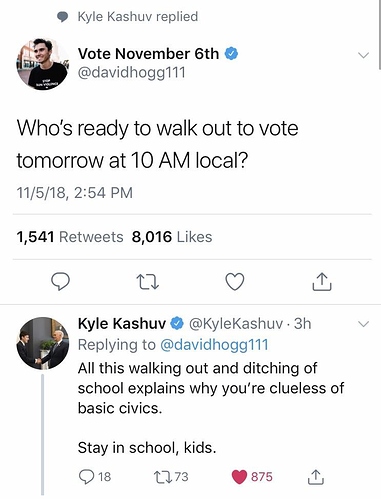Tap the @KyleKashuv handle in the reply

click(236, 324)
